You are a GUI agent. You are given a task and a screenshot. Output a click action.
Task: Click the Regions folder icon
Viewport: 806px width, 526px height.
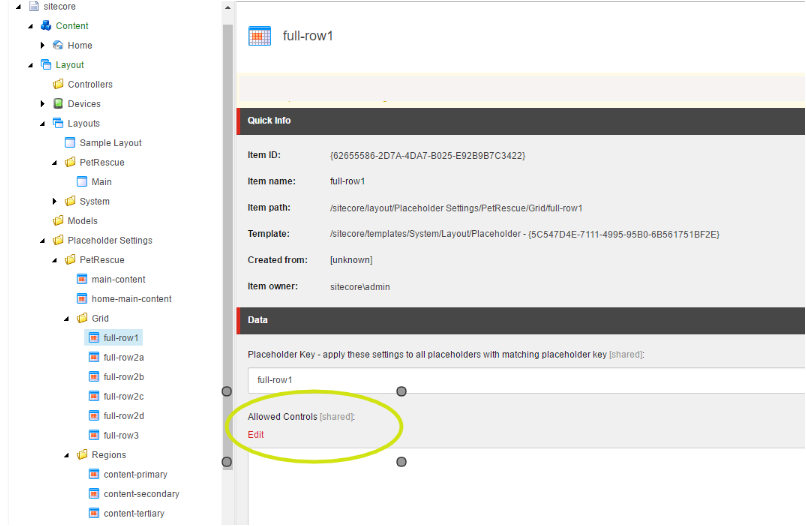tap(82, 455)
